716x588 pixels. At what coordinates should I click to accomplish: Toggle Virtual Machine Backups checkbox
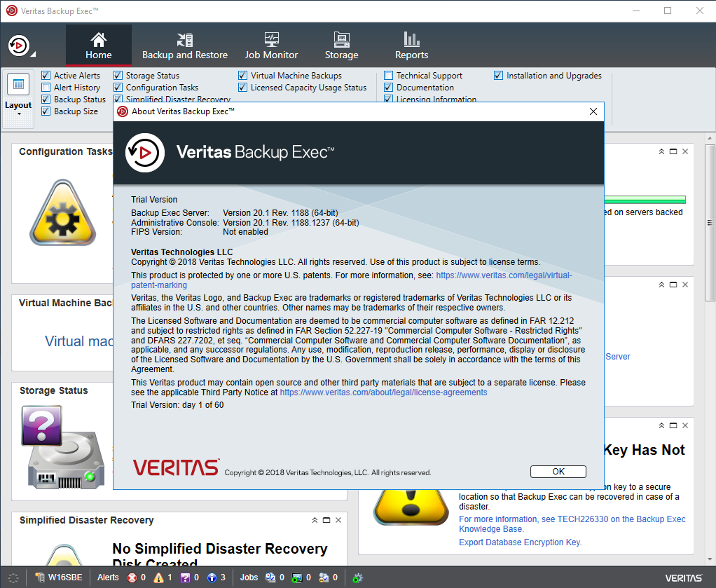[242, 76]
